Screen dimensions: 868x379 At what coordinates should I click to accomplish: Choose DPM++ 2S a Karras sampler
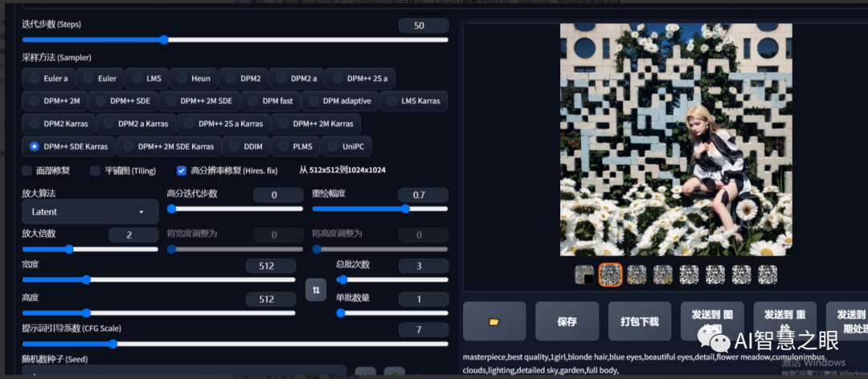pyautogui.click(x=223, y=124)
